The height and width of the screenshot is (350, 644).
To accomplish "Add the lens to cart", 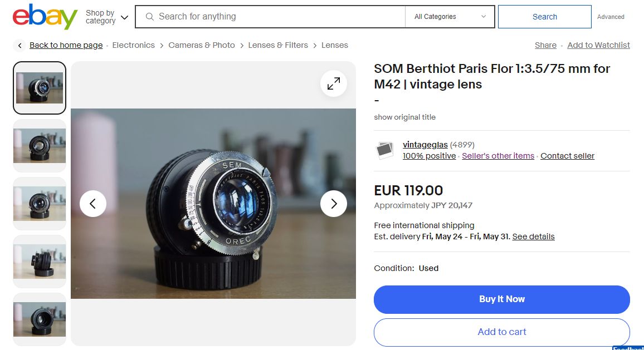I will coord(501,332).
